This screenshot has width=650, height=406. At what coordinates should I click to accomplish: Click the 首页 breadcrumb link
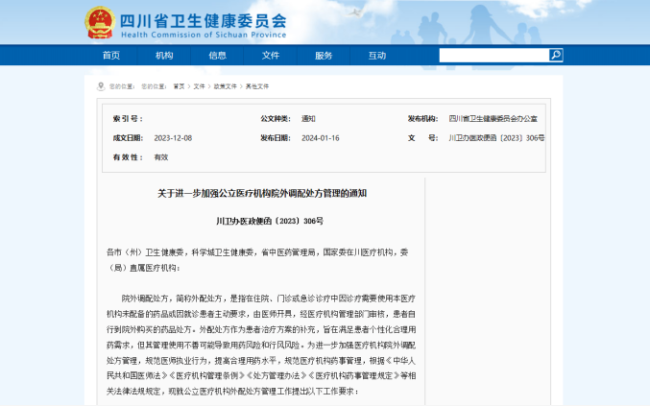tap(179, 87)
